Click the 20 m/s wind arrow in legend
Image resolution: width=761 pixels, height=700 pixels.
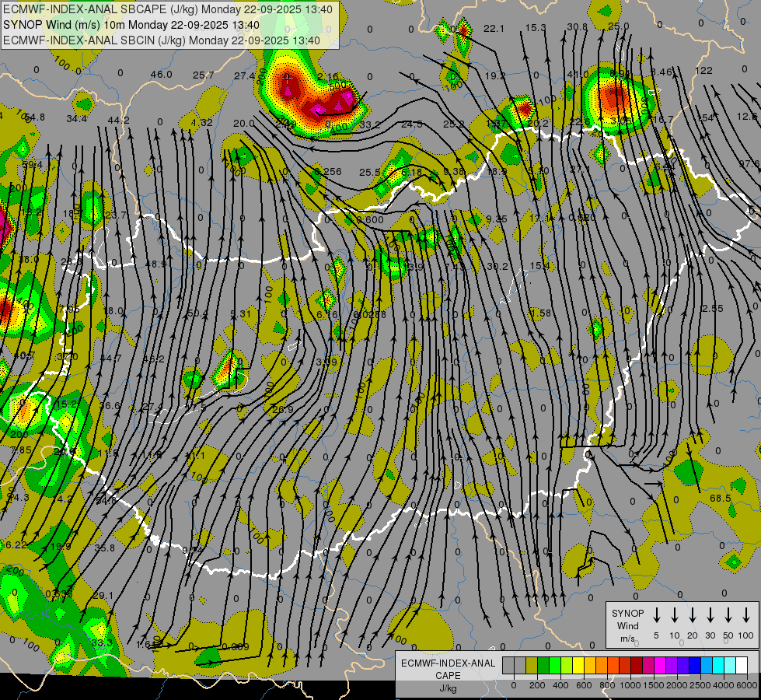[693, 615]
